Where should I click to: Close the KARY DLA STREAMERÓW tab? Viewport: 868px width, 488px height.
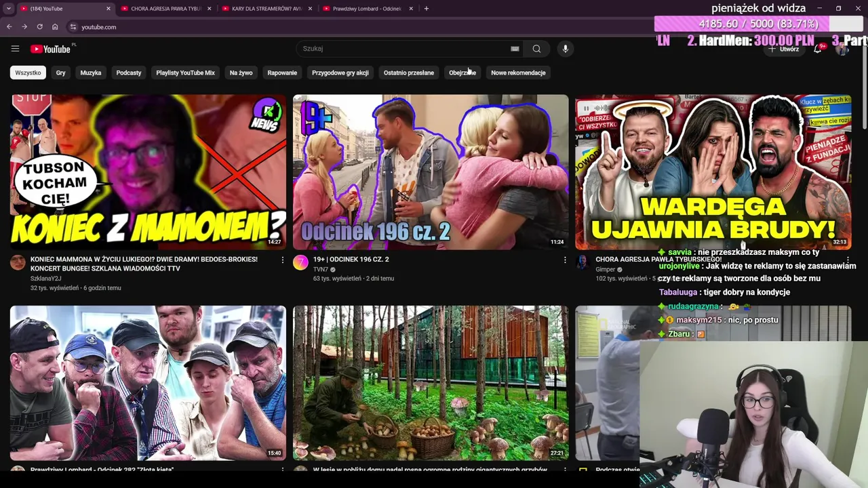(x=310, y=9)
